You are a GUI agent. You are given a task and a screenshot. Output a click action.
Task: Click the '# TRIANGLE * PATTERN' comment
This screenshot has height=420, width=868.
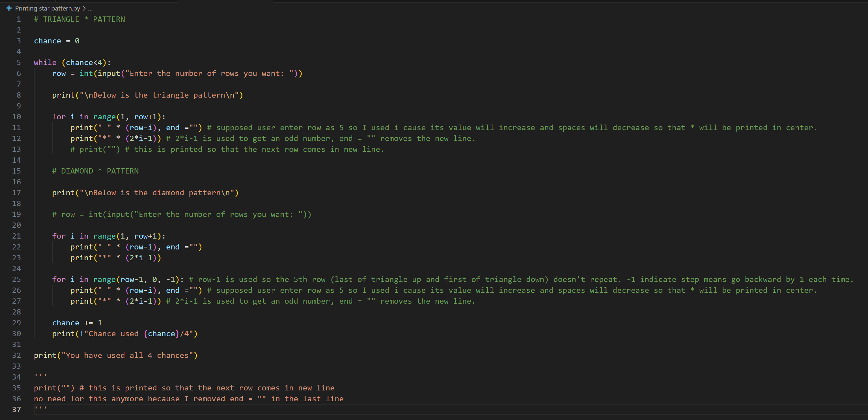click(x=80, y=19)
